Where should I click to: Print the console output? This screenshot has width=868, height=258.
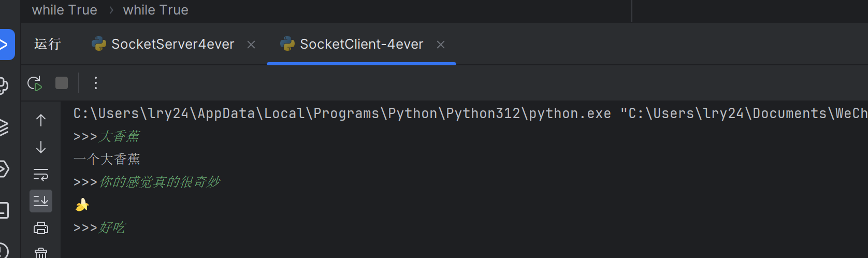41,228
